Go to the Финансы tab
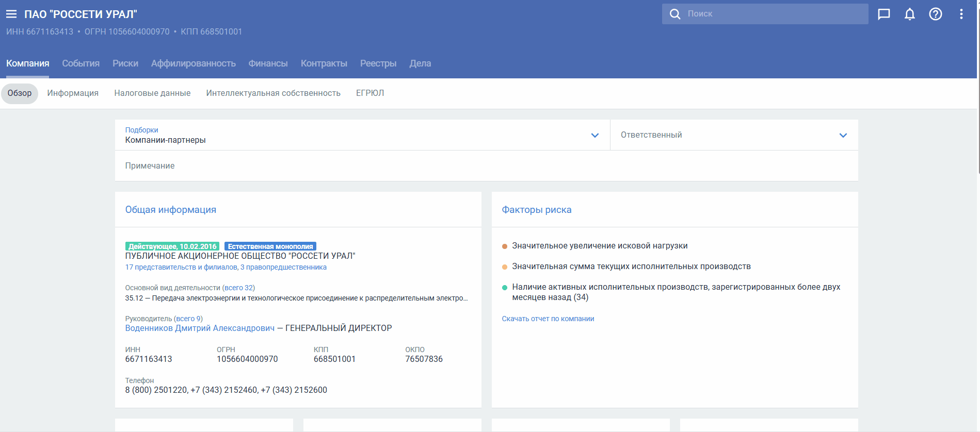 click(268, 63)
